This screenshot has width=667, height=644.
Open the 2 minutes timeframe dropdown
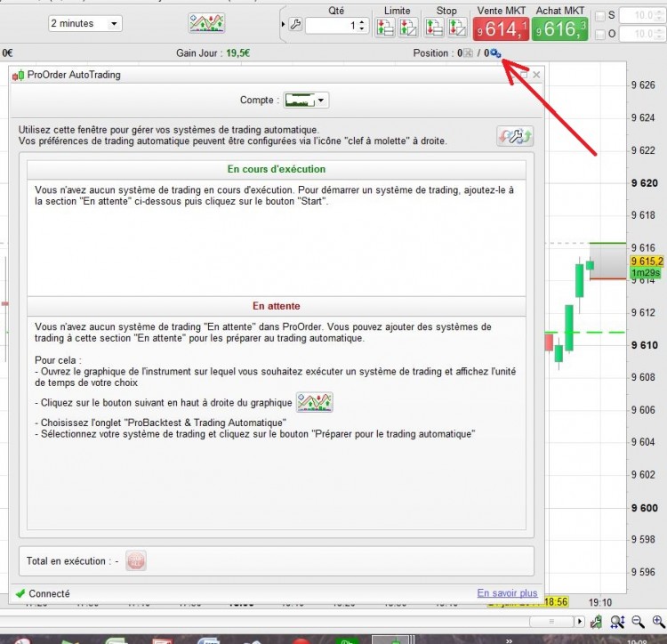tap(85, 23)
